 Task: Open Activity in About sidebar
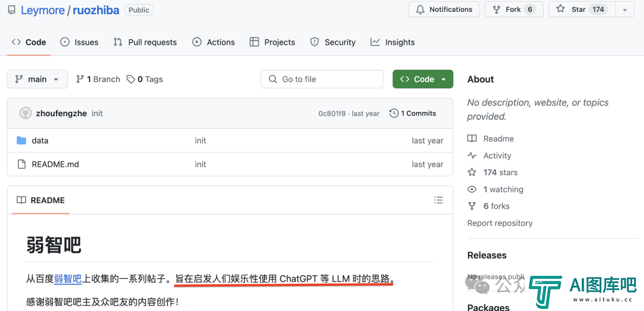[489, 156]
